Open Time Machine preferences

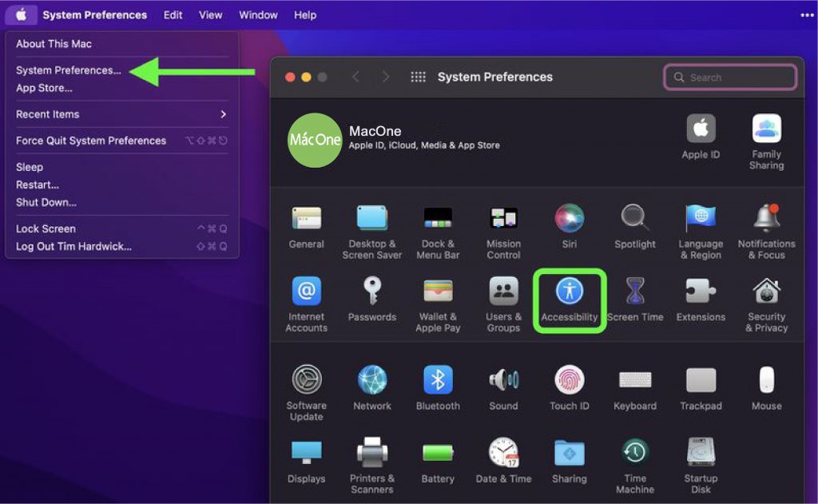tap(635, 466)
